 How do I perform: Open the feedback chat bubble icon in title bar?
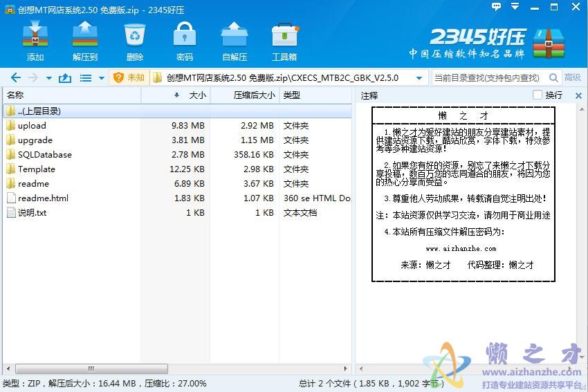click(x=496, y=7)
